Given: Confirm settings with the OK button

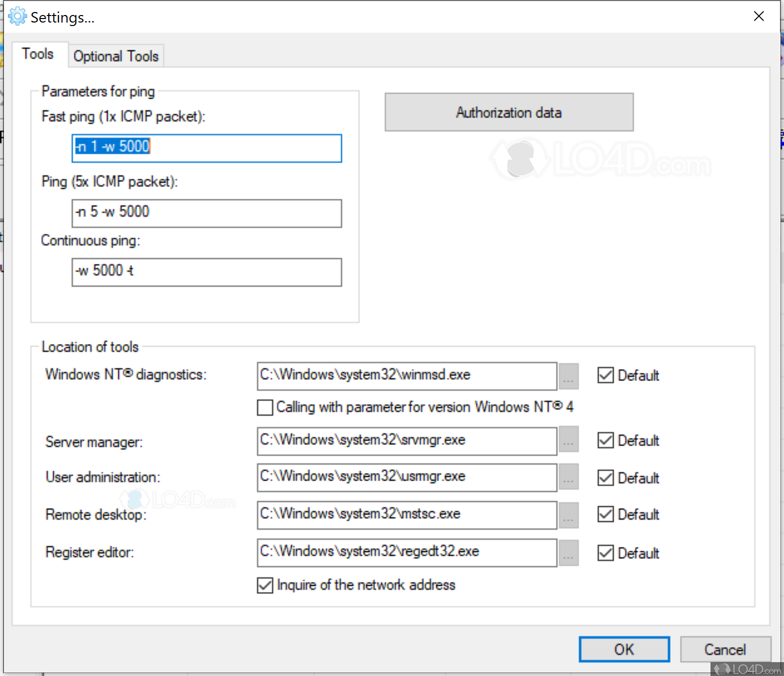Looking at the screenshot, I should click(624, 649).
